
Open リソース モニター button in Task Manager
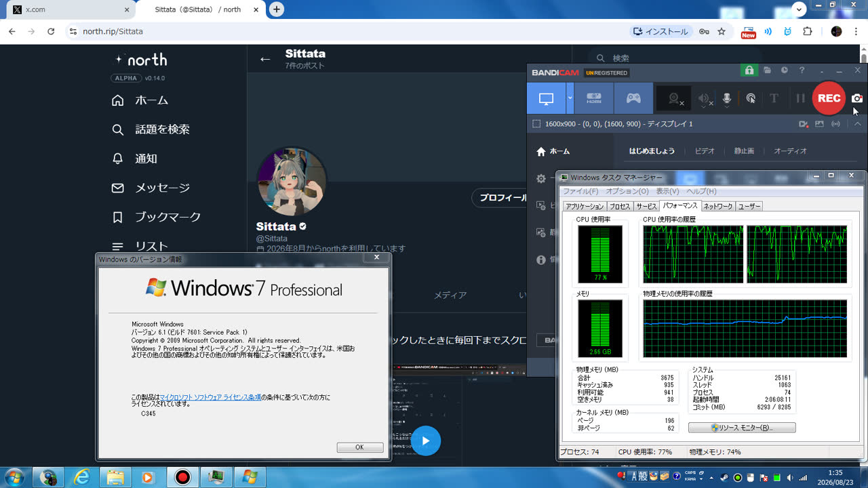(742, 428)
